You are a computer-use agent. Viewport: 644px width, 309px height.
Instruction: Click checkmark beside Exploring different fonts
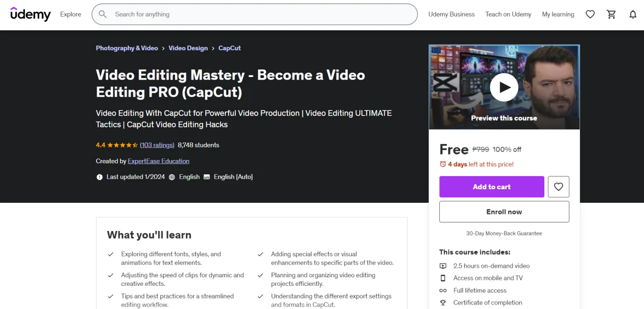pyautogui.click(x=111, y=255)
